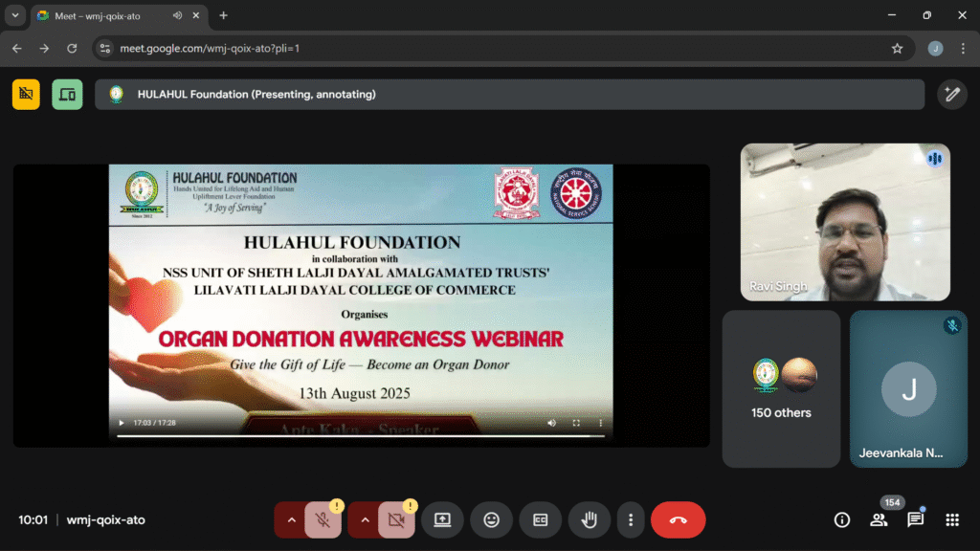Expand video options next to the camera
This screenshot has width=980, height=551.
(364, 519)
